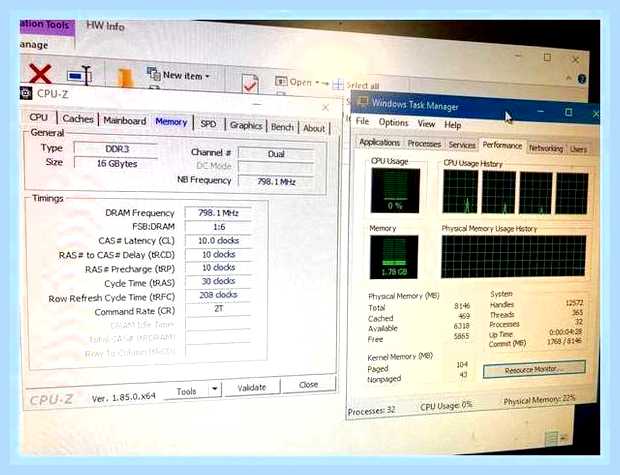Switch to the Users tab in Task Manager
620x475 pixels.
[578, 150]
